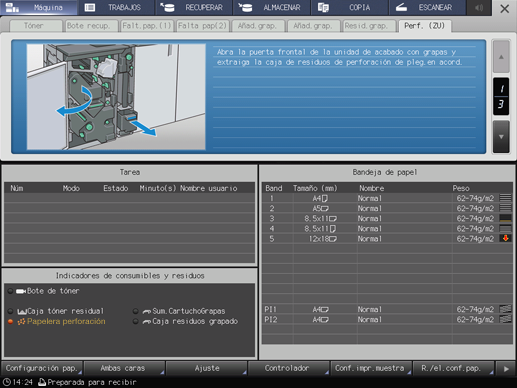This screenshot has height=388, width=517.
Task: Select tray 5 12x18 row
Action: pos(387,239)
